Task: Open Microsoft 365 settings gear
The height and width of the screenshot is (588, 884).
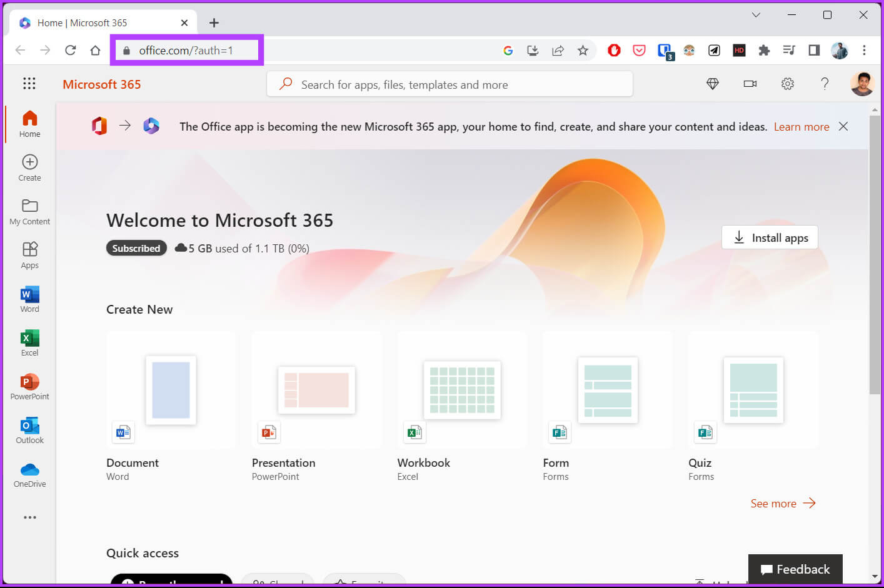Action: (x=788, y=84)
